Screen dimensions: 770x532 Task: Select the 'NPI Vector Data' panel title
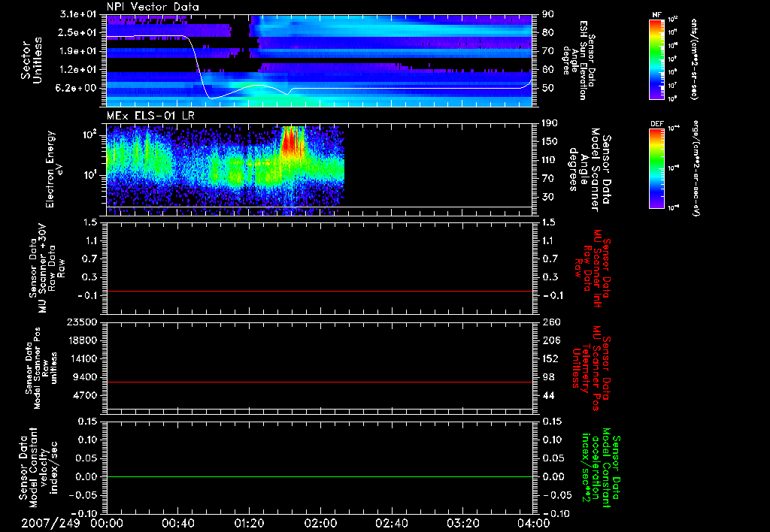(153, 7)
